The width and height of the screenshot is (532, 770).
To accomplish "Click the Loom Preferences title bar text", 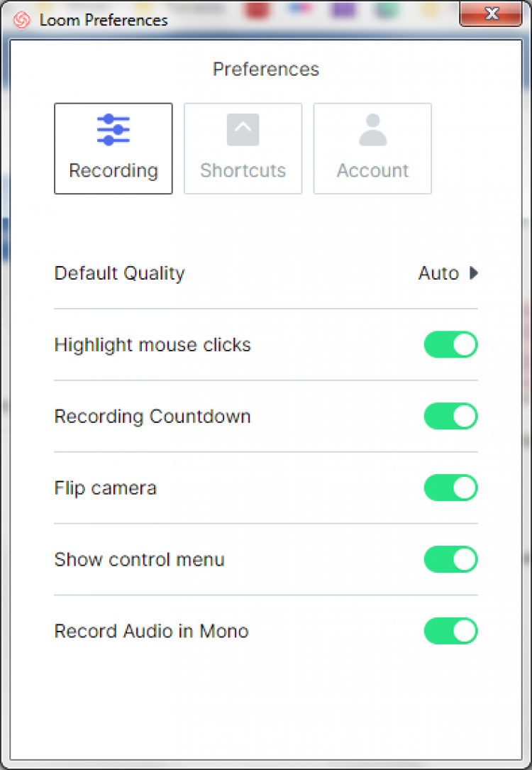I will [104, 20].
